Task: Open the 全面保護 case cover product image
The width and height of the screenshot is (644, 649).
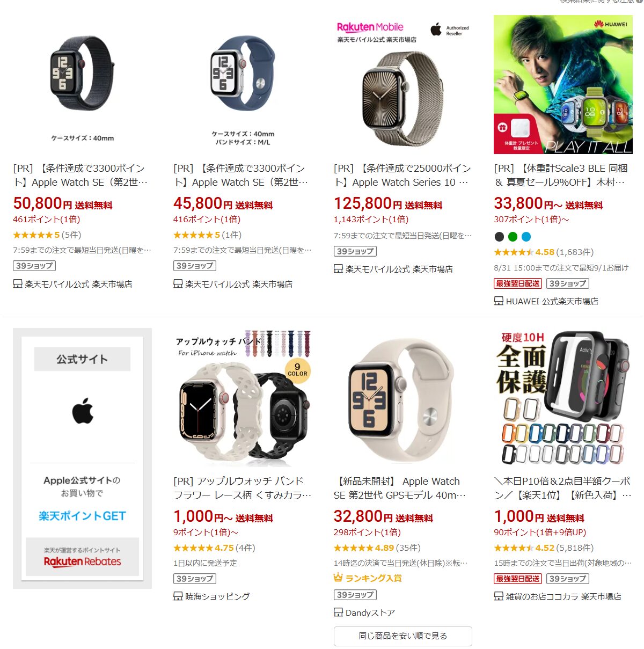Action: tap(563, 397)
